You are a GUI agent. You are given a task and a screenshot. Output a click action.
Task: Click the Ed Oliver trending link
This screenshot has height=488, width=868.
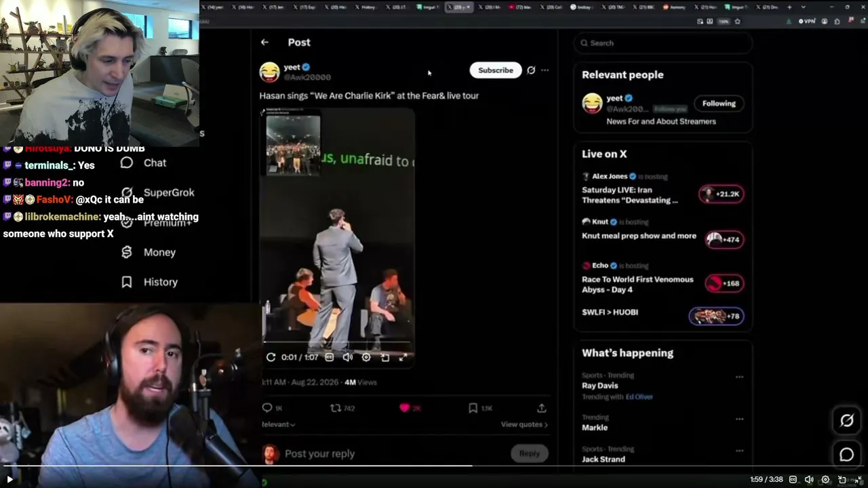point(639,396)
